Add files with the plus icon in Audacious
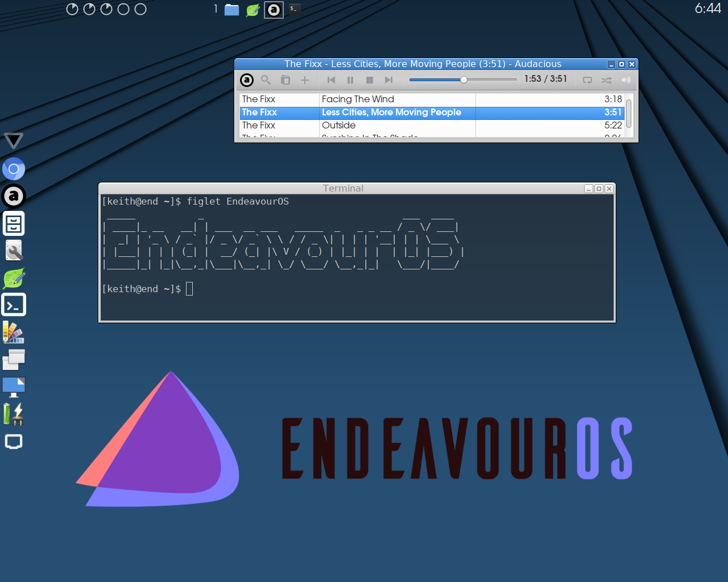728x582 pixels. coord(305,80)
